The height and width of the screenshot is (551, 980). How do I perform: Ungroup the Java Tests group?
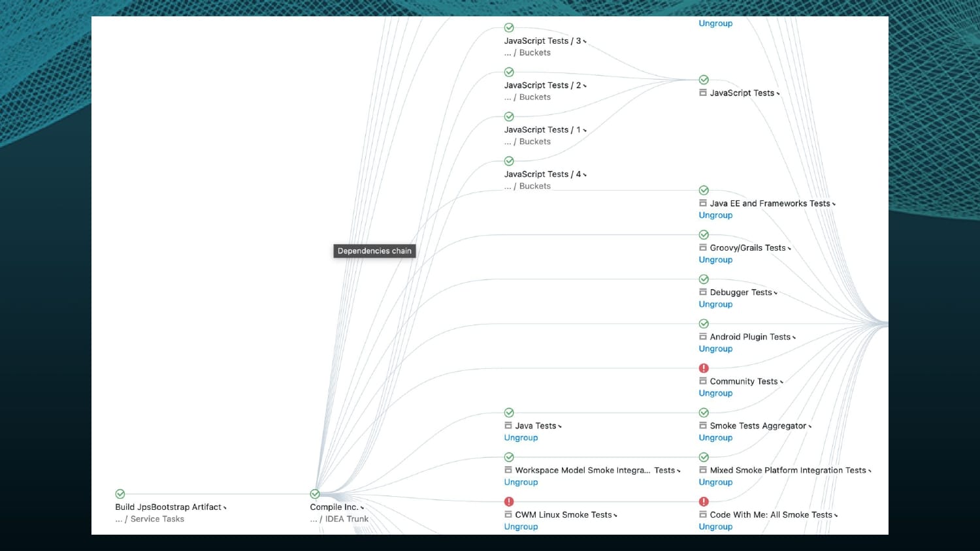coord(521,437)
